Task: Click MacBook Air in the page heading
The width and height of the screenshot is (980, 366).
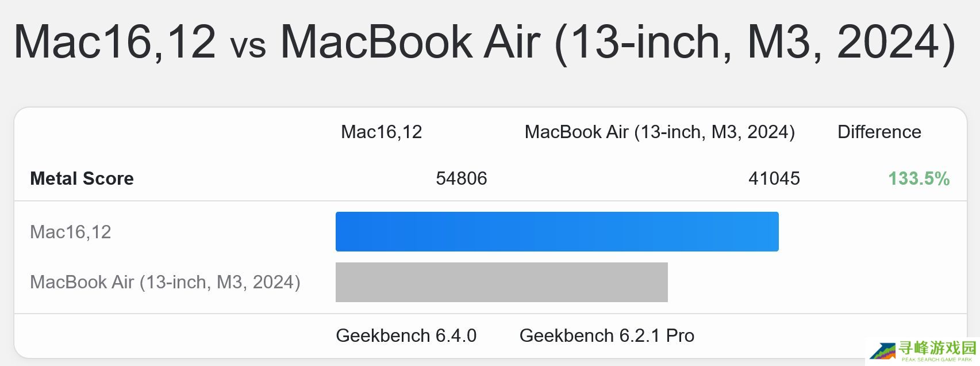Action: pos(410,41)
